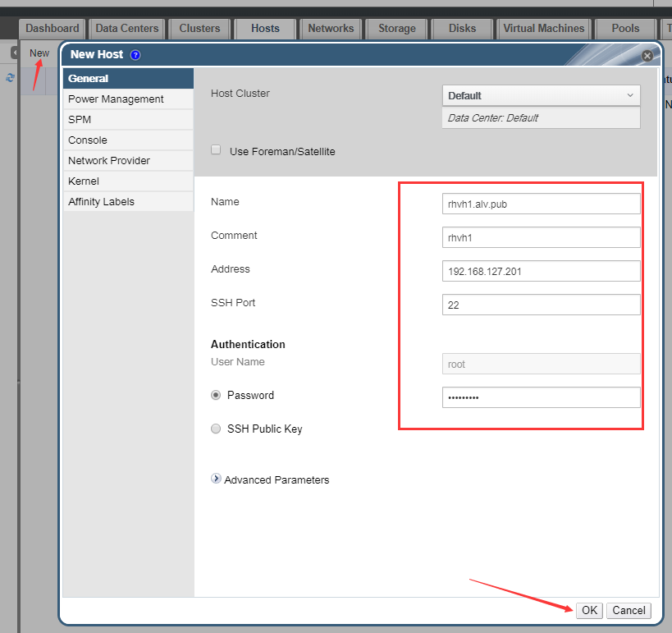Switch to Clusters tab
The width and height of the screenshot is (672, 633).
click(199, 29)
